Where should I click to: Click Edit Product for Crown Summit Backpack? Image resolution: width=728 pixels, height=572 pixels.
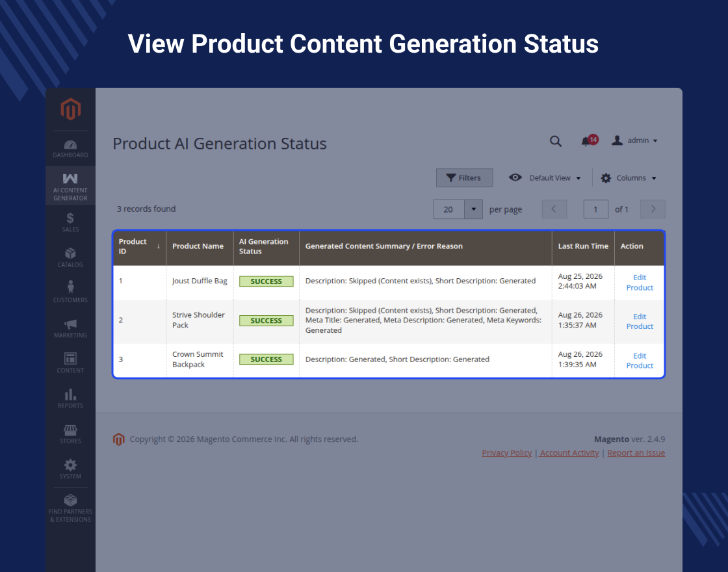click(640, 360)
